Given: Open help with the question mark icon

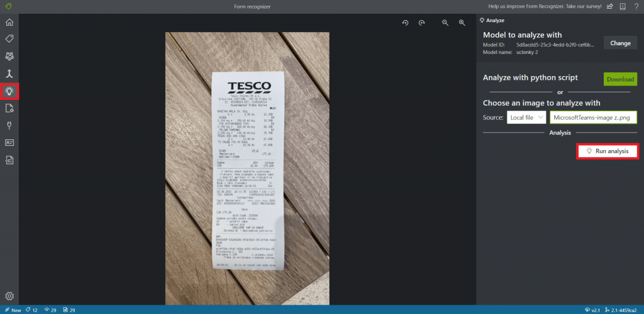Looking at the screenshot, I should [635, 6].
